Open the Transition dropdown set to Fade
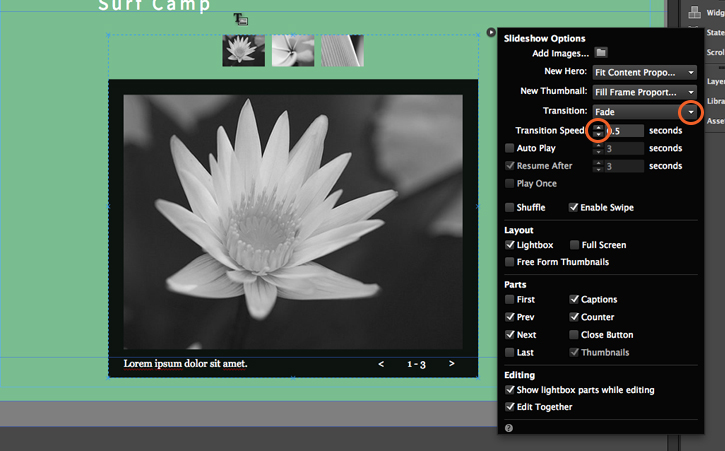 pyautogui.click(x=645, y=112)
